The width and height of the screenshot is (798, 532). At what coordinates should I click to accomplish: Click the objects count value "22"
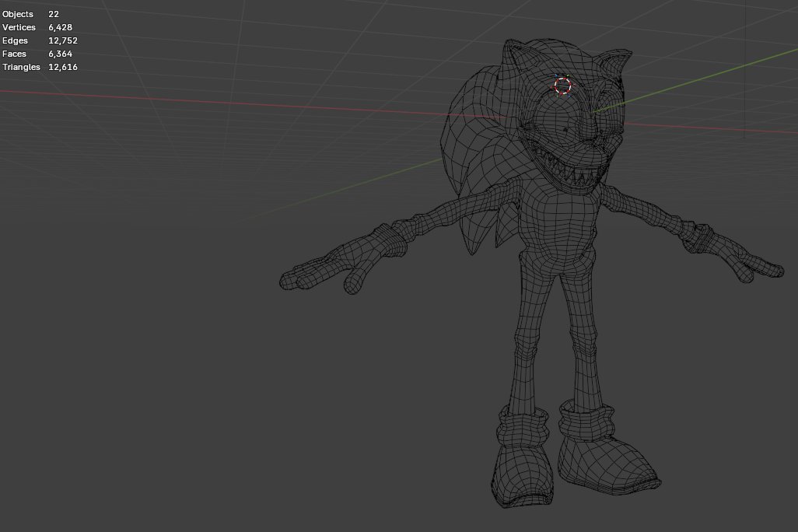54,14
